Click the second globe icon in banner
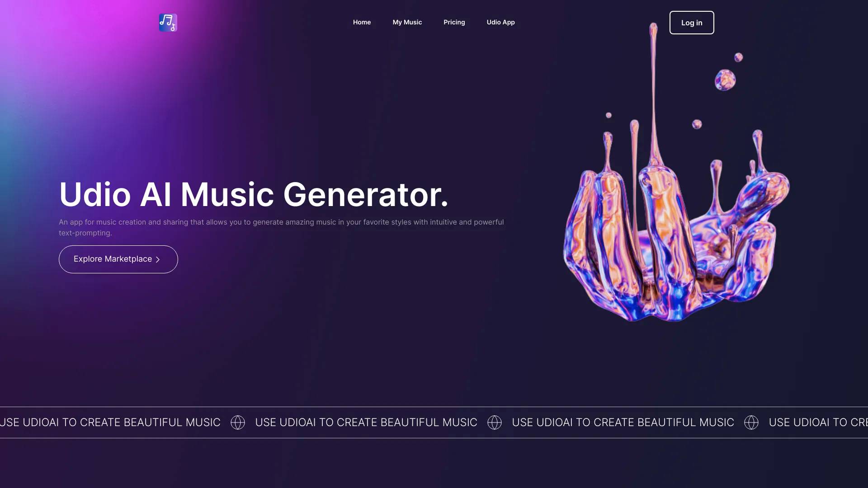868x488 pixels. pos(494,422)
